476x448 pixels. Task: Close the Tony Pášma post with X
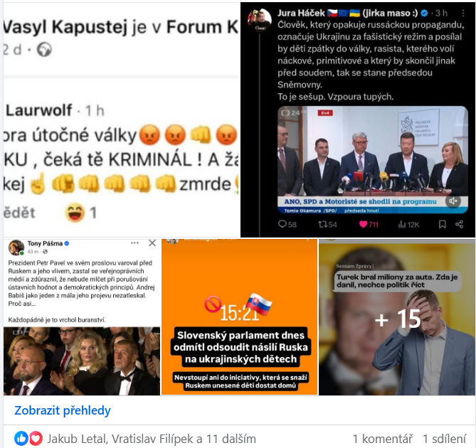(152, 243)
